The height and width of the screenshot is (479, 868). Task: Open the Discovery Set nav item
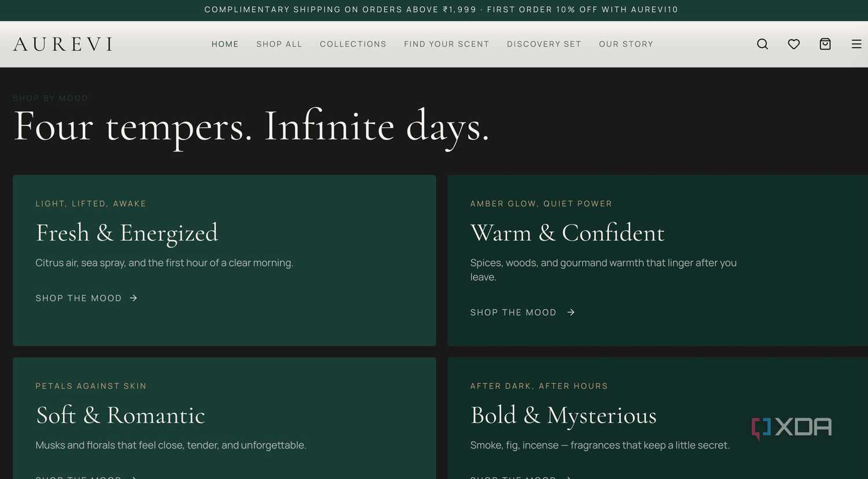click(x=544, y=44)
